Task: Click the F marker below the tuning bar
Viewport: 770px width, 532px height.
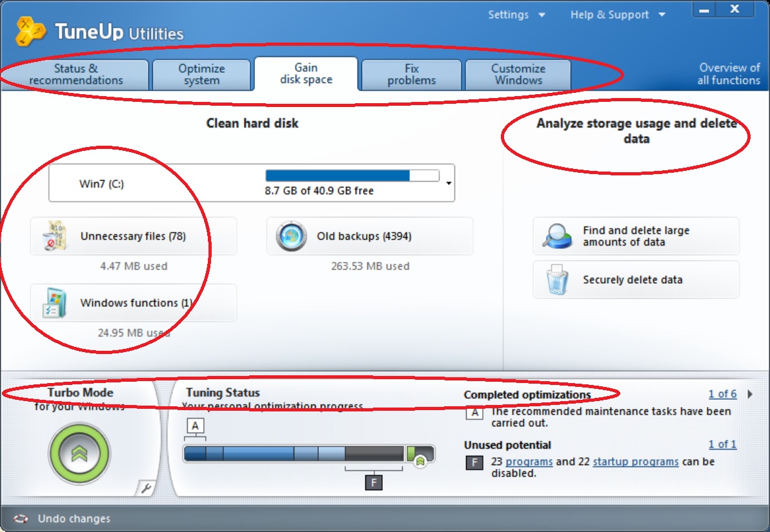Action: [374, 482]
